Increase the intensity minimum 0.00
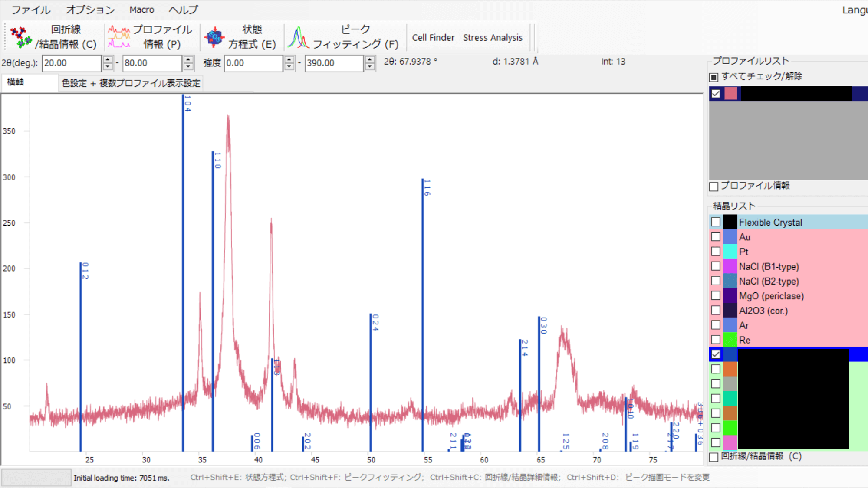 [x=289, y=59]
